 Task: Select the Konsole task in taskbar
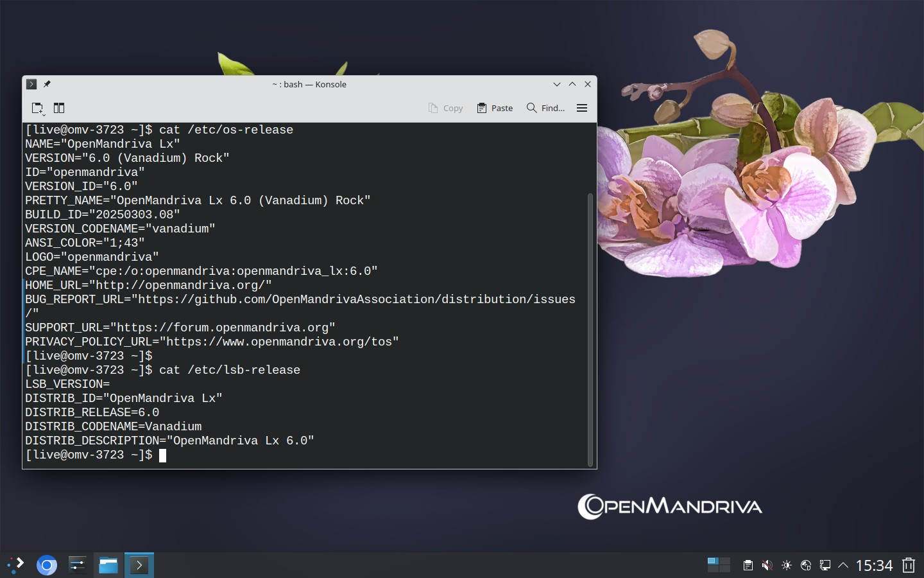[139, 565]
